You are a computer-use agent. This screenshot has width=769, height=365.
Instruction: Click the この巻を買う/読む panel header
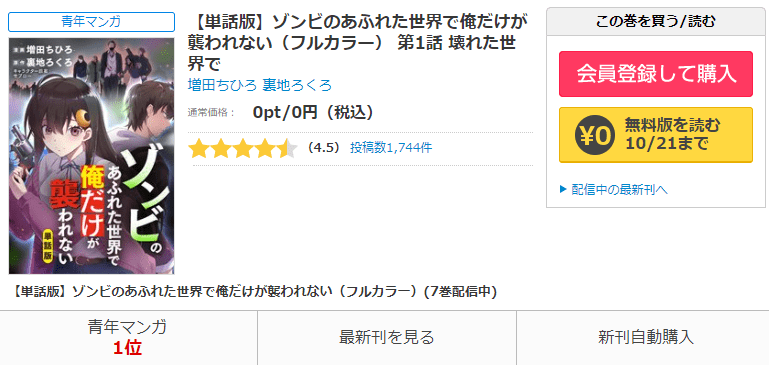(x=656, y=22)
